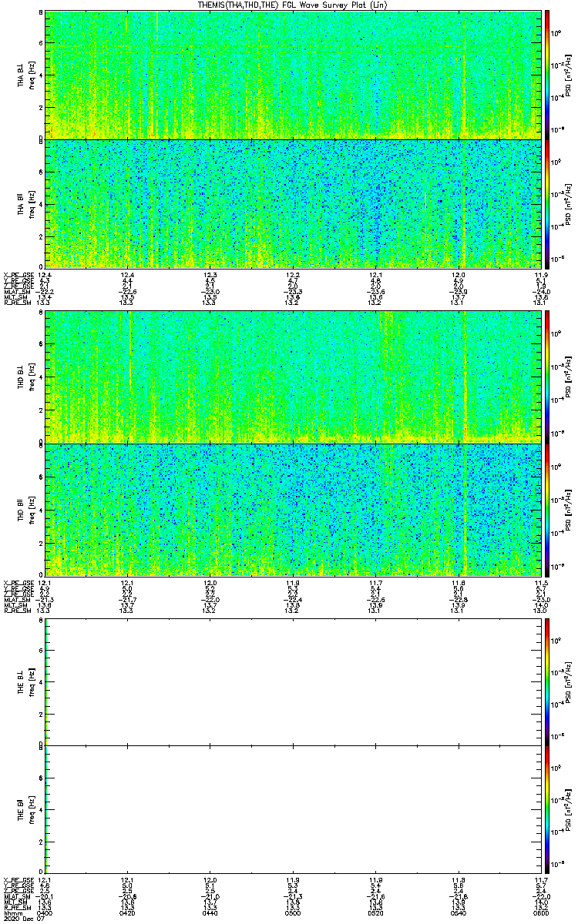Image resolution: width=578 pixels, height=924 pixels.
Task: Click the THE B-perpendicular PSD color bar
Action: [x=547, y=681]
